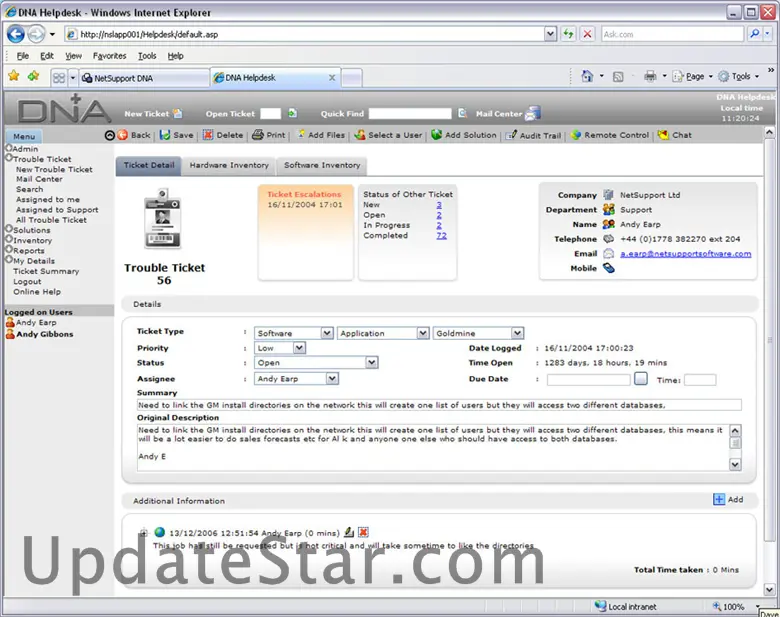Expand the Inventory menu node

[9, 239]
